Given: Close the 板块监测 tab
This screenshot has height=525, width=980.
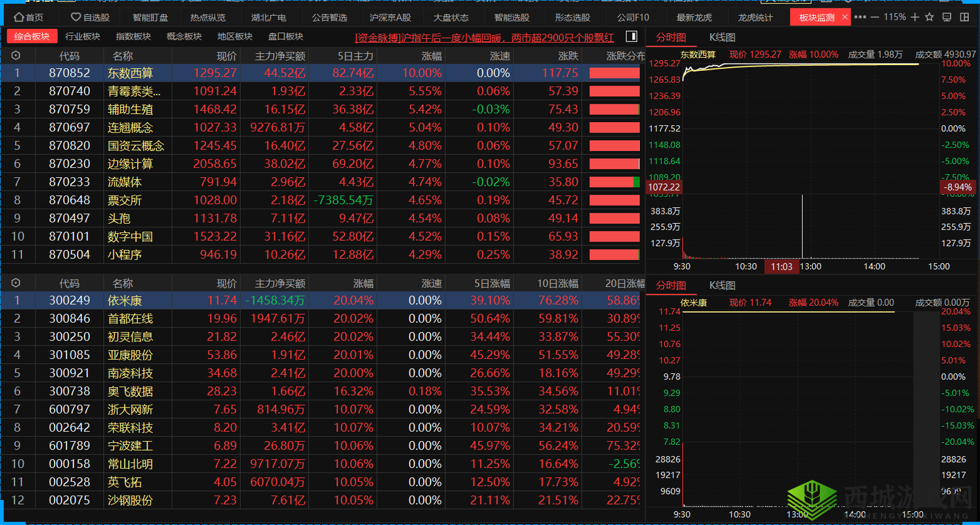Looking at the screenshot, I should click(x=844, y=17).
